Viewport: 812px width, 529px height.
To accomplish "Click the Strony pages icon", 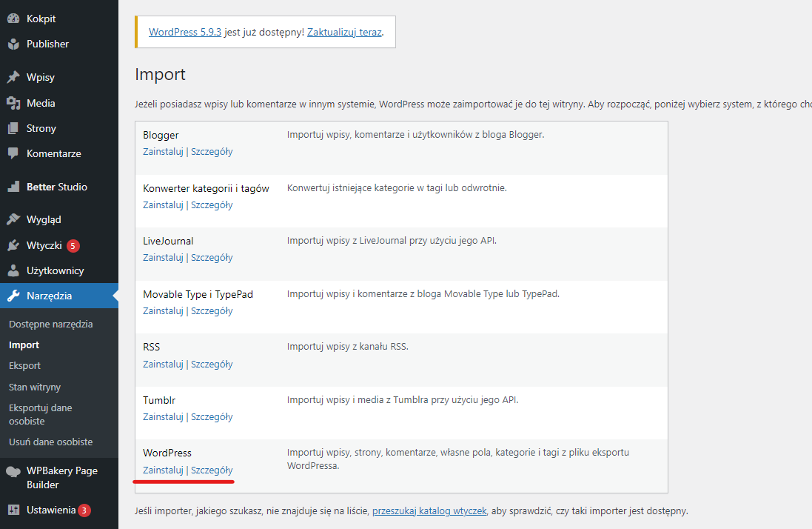I will click(x=13, y=128).
